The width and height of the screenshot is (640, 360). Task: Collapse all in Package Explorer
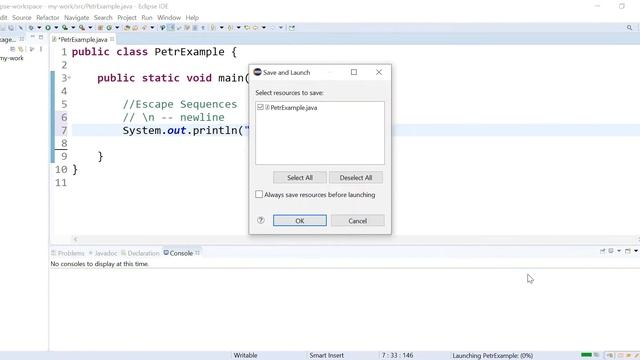(13, 49)
